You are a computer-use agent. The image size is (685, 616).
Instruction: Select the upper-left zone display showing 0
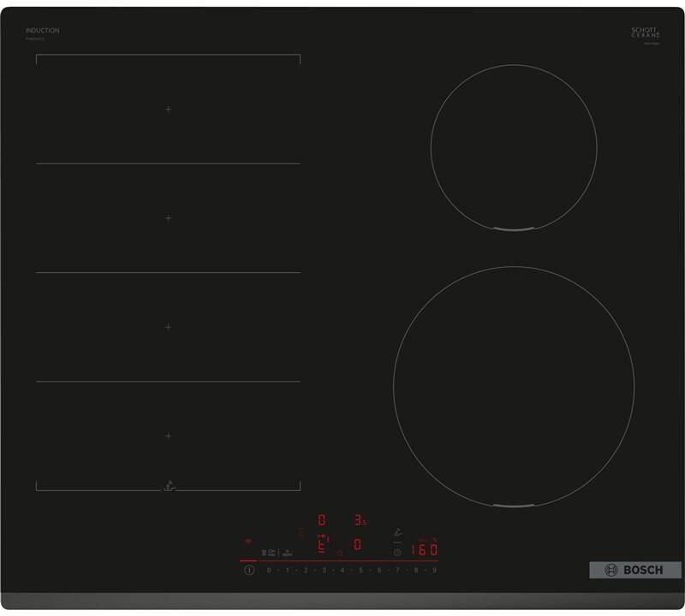click(x=322, y=520)
